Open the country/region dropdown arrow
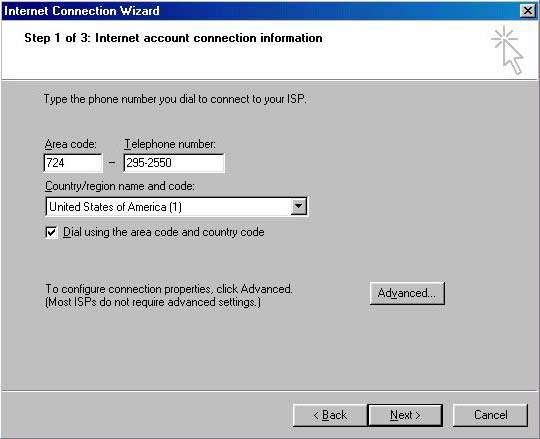Viewport: 540px width, 439px height. pos(298,207)
